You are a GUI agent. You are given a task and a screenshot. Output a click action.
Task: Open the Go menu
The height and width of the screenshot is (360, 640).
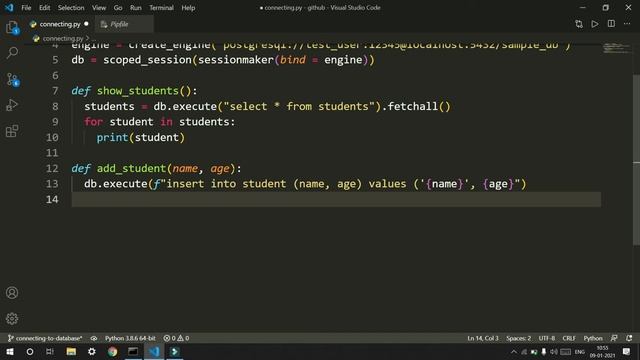point(118,8)
